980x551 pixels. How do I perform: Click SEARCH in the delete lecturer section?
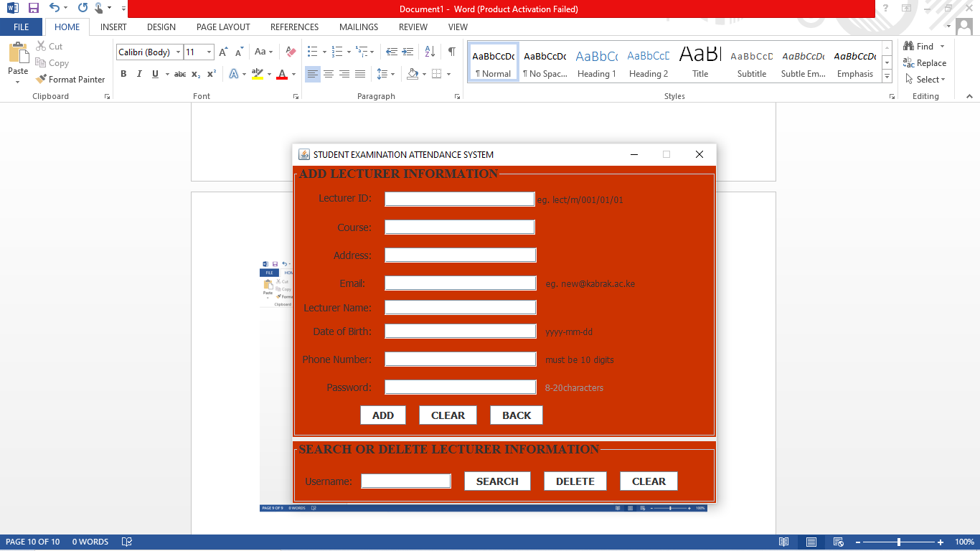coord(497,481)
